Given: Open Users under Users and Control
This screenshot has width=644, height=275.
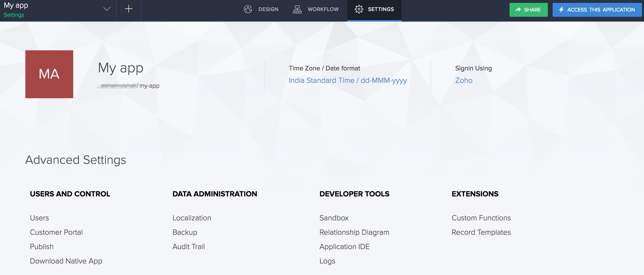Looking at the screenshot, I should (39, 218).
